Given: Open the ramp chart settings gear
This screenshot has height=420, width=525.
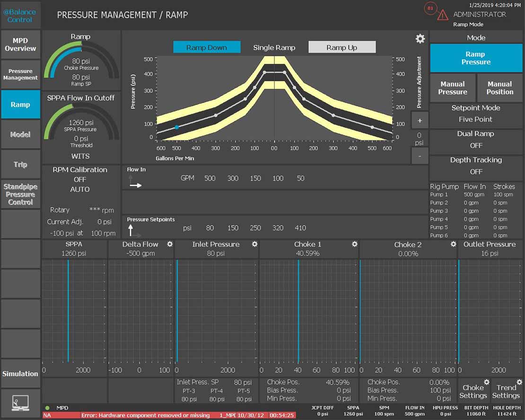Looking at the screenshot, I should pos(420,39).
